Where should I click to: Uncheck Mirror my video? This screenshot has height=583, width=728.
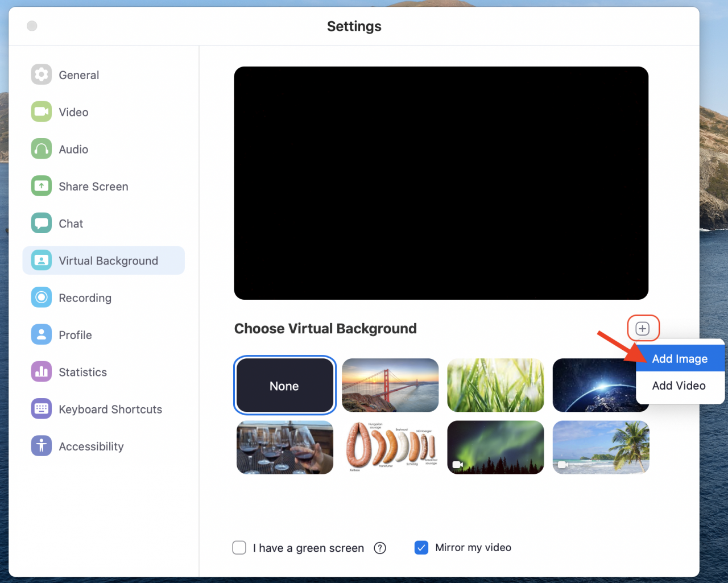[x=421, y=547]
